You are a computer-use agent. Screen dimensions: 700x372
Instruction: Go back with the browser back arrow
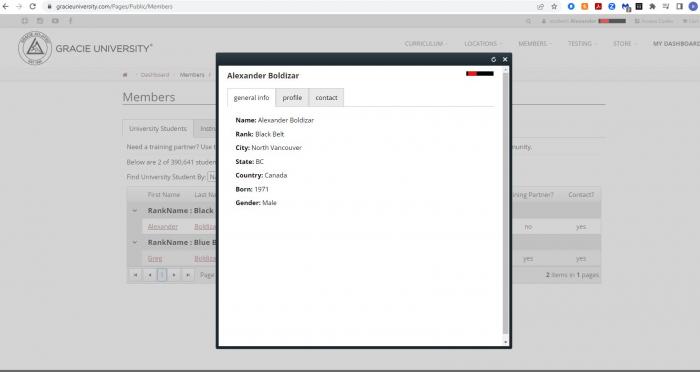(x=5, y=7)
